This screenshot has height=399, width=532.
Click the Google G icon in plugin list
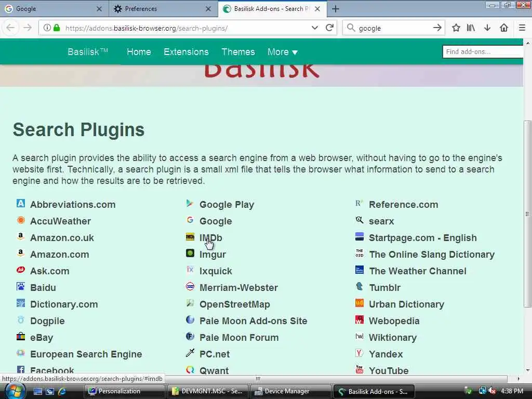coord(190,220)
